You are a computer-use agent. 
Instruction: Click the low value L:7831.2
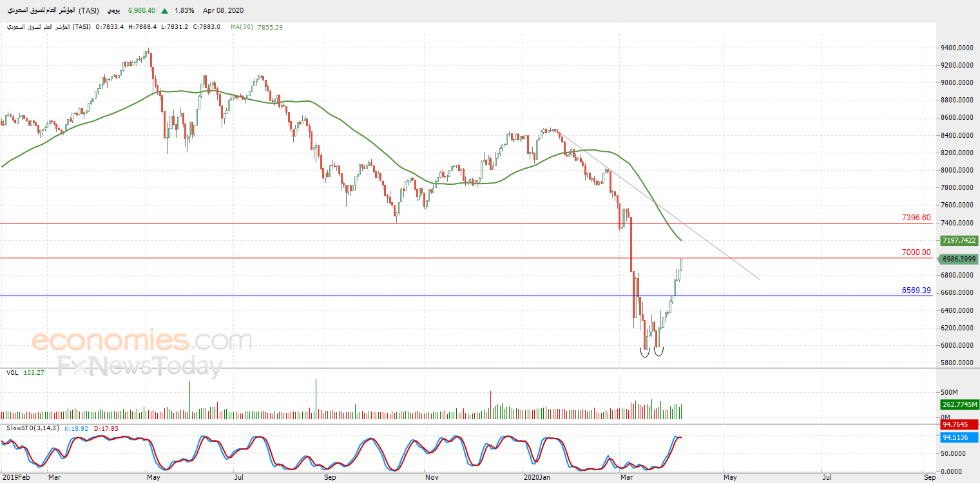click(x=173, y=27)
